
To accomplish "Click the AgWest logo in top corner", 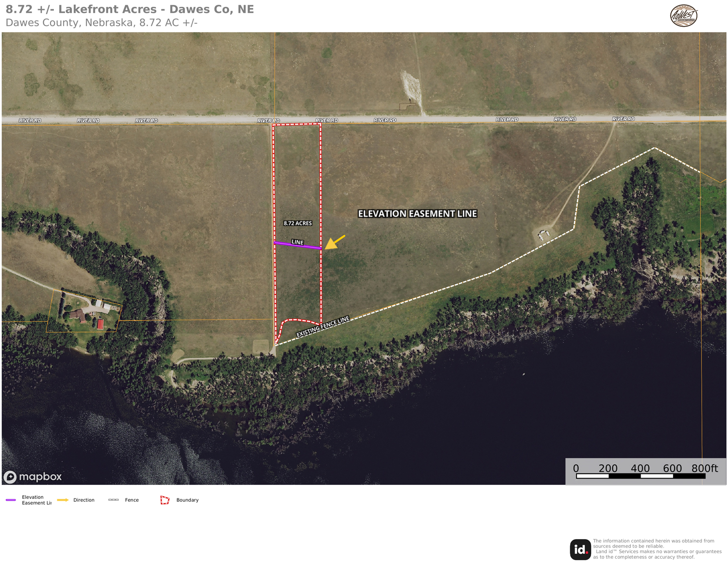I will point(684,16).
